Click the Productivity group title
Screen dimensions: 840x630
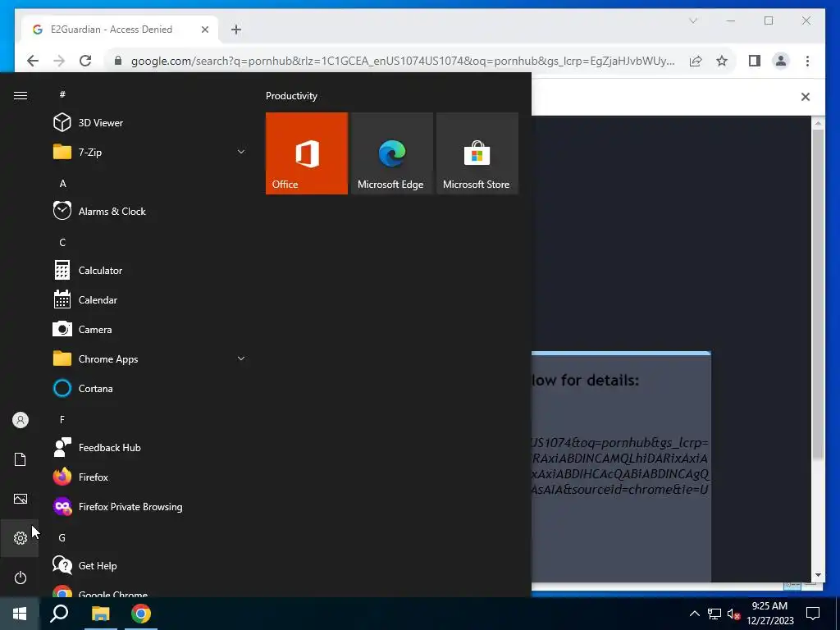pos(291,96)
